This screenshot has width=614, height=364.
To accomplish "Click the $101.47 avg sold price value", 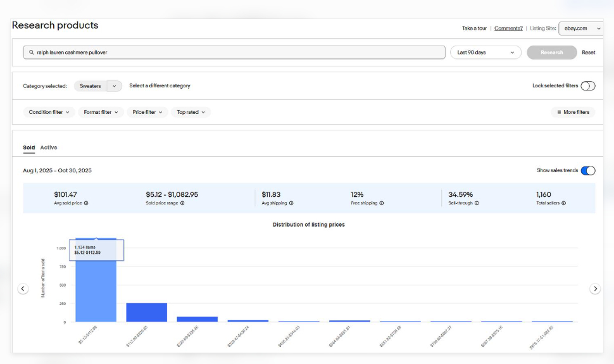I will coord(65,194).
